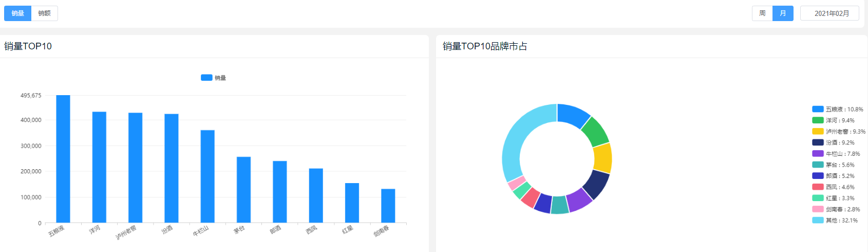Click the 五粮液 bar in chart
The width and height of the screenshot is (868, 252).
[x=63, y=159]
